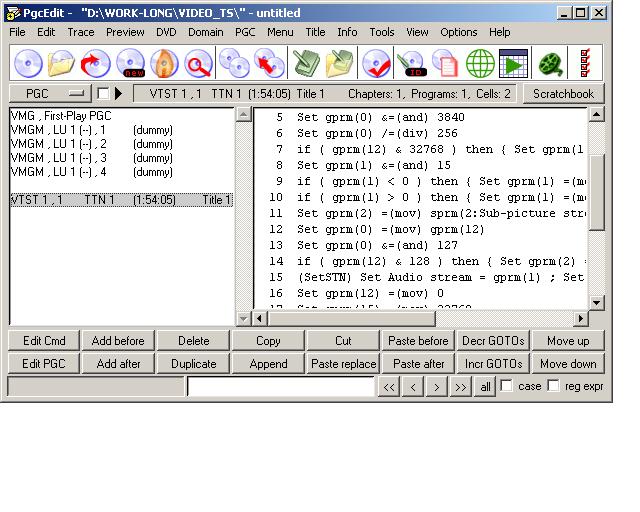Click the Paste replace button
Screen dimensions: 640x512
pos(344,363)
